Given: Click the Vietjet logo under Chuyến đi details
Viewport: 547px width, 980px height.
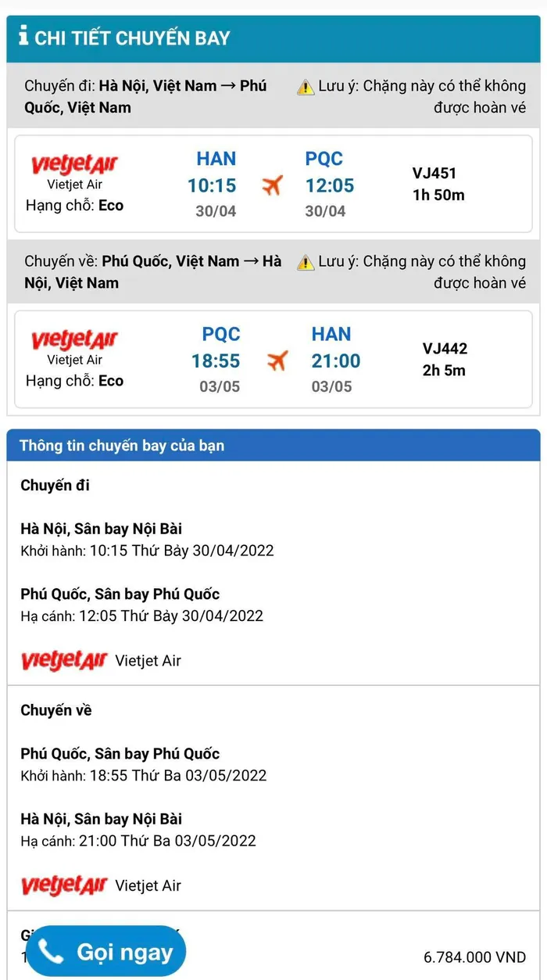Looking at the screenshot, I should click(x=63, y=661).
